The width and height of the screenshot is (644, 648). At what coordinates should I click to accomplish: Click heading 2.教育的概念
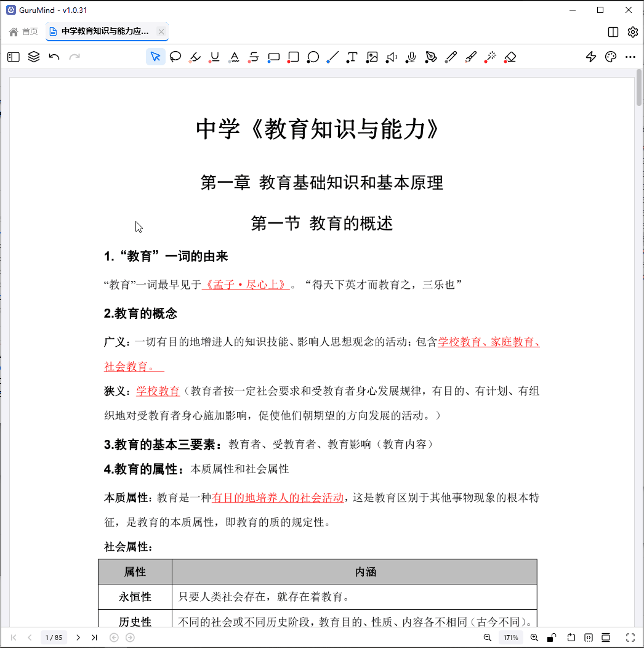tap(140, 314)
